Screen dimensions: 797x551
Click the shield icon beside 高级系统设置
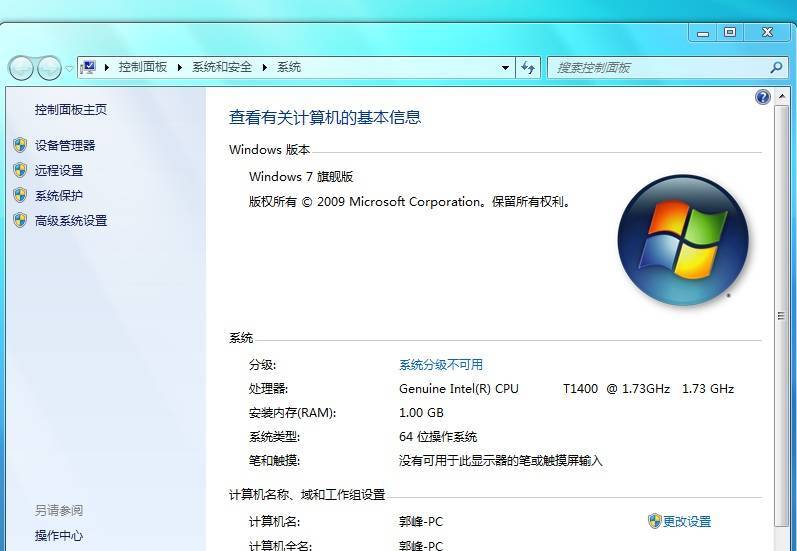20,221
